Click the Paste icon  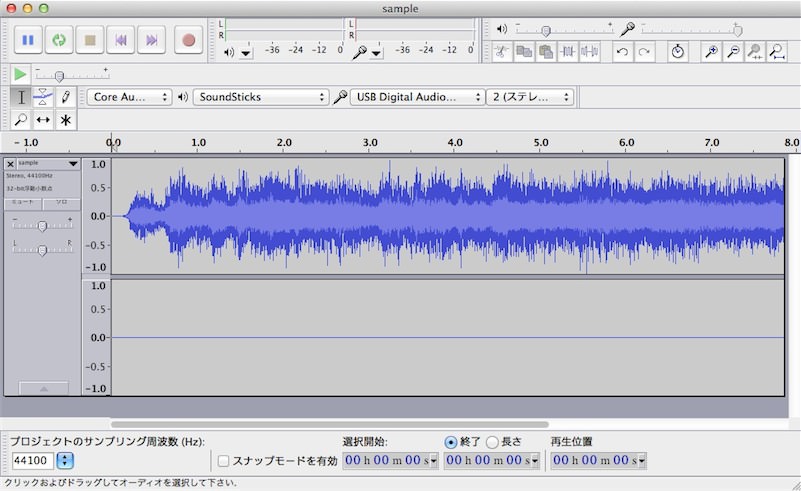click(x=546, y=52)
